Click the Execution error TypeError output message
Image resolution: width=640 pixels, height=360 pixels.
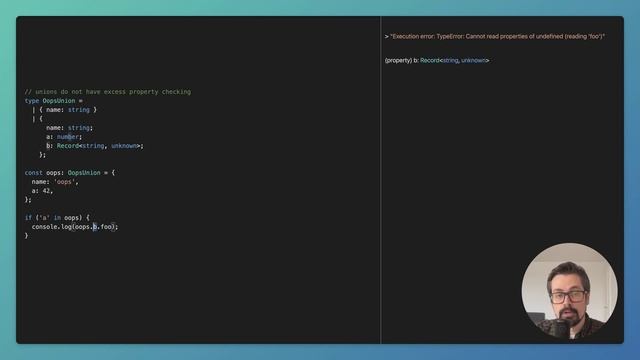click(495, 36)
